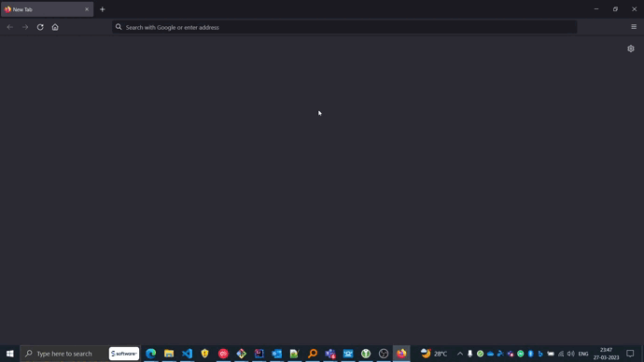Open the Git diamond icon app
This screenshot has height=362, width=644.
click(241, 354)
